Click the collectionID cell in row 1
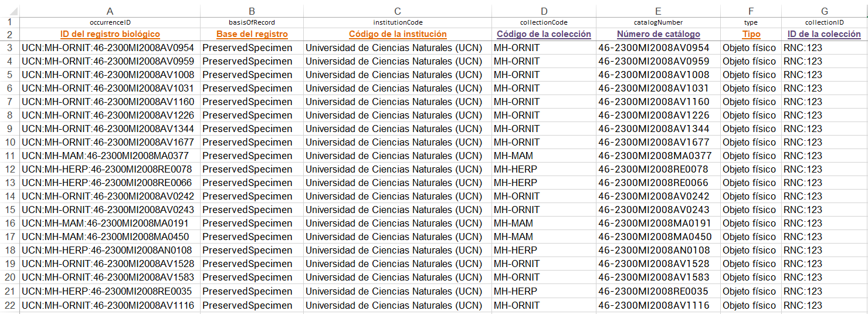 [x=825, y=22]
